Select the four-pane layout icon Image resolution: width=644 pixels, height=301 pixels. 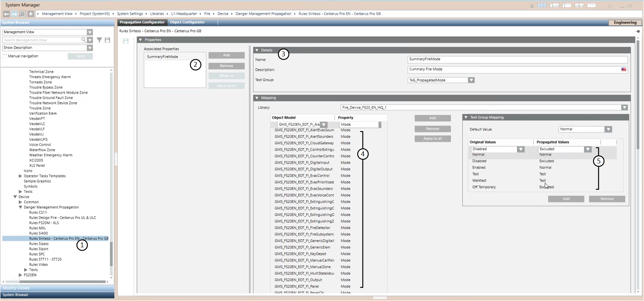[579, 5]
